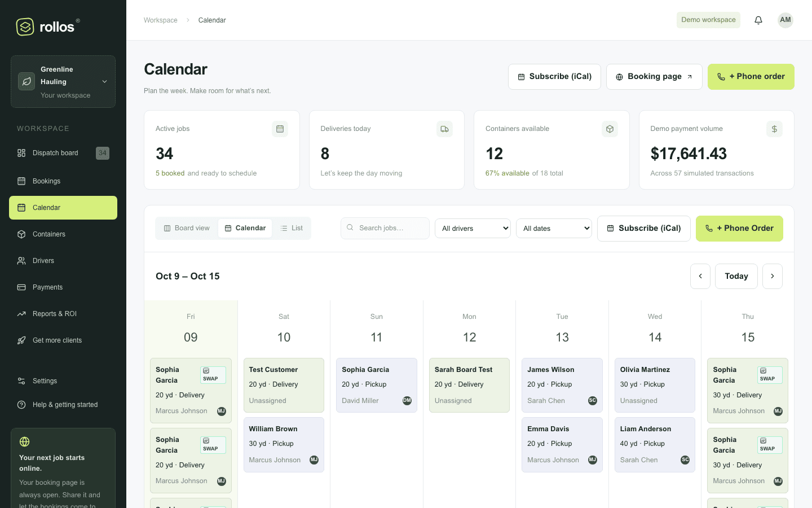Switch to List view

292,228
